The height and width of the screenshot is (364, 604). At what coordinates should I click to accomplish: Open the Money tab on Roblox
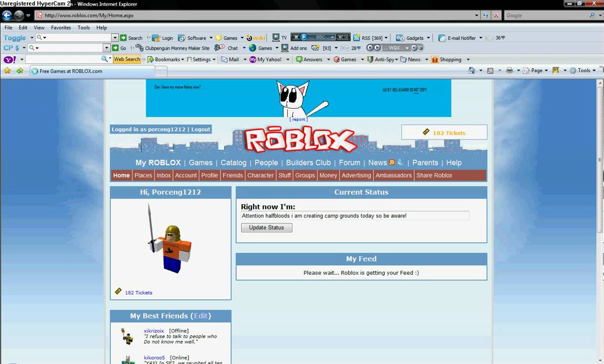(x=328, y=175)
